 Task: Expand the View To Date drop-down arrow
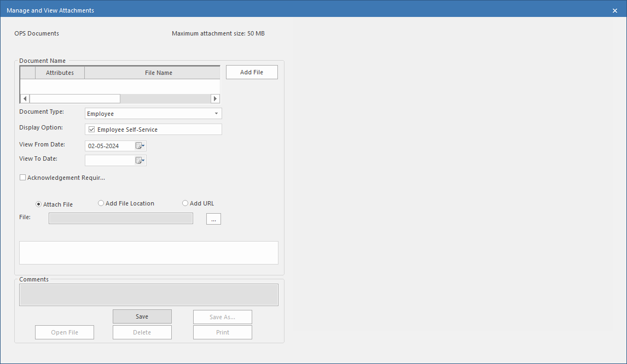tap(144, 160)
